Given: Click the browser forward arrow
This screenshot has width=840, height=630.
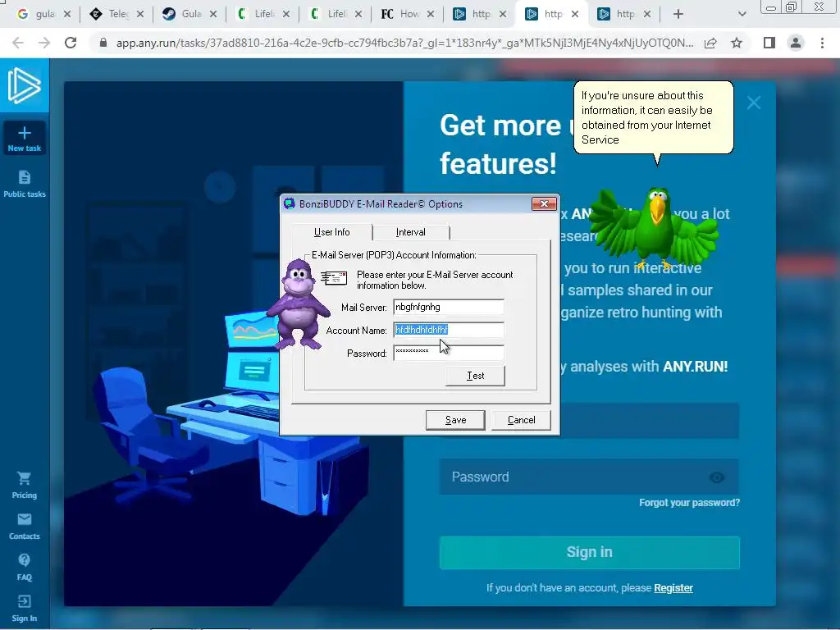Looking at the screenshot, I should point(44,43).
